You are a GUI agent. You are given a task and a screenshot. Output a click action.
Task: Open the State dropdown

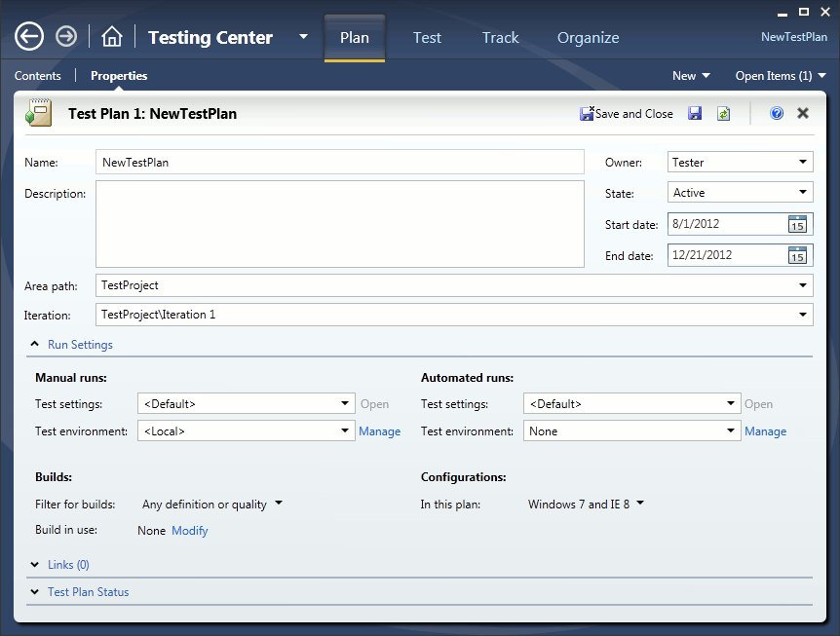[740, 193]
